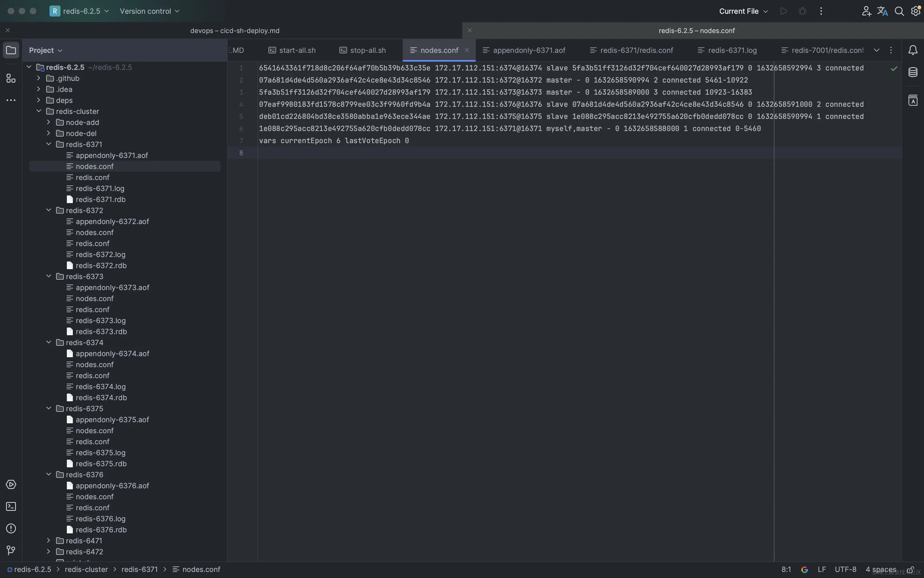Open the Structure tool window icon

coord(11,78)
